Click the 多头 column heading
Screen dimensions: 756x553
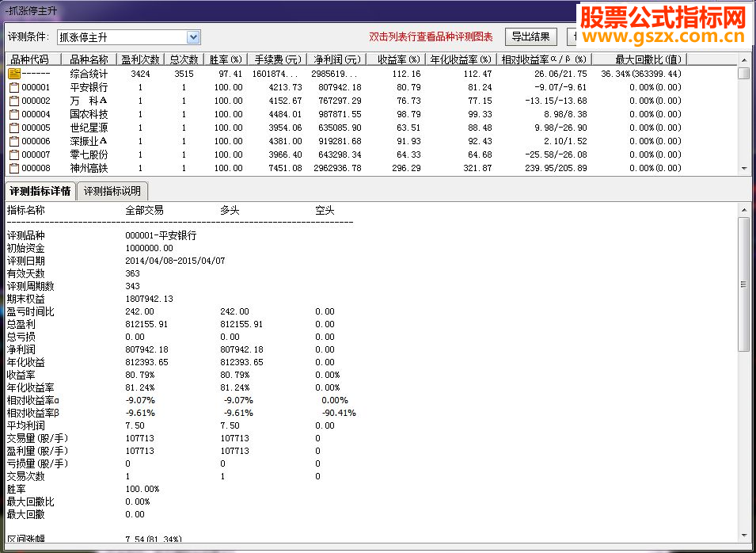pyautogui.click(x=230, y=211)
